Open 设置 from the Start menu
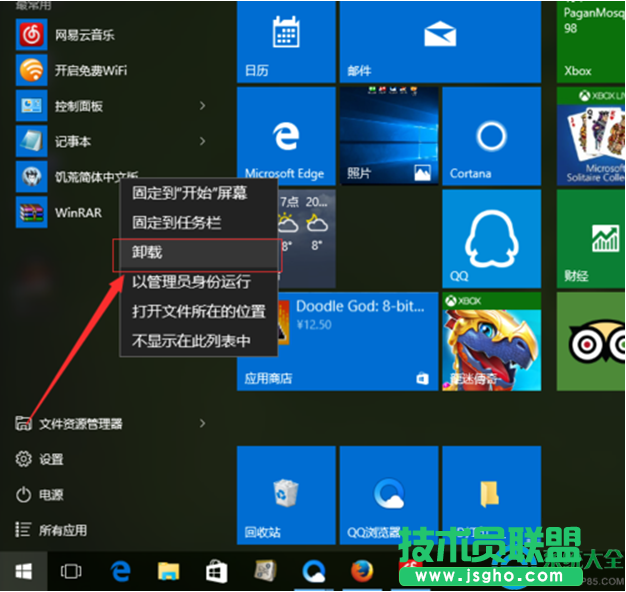This screenshot has width=626, height=592. tap(51, 459)
